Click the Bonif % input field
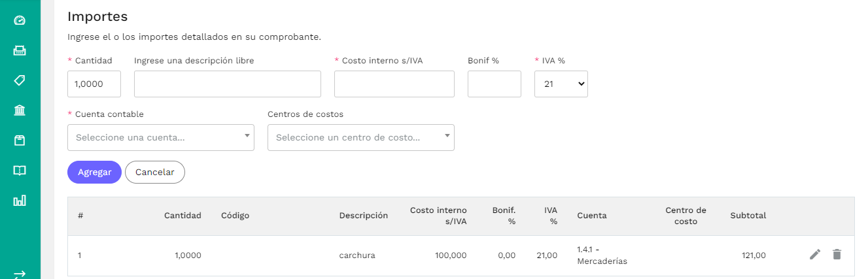868x279 pixels. point(494,84)
